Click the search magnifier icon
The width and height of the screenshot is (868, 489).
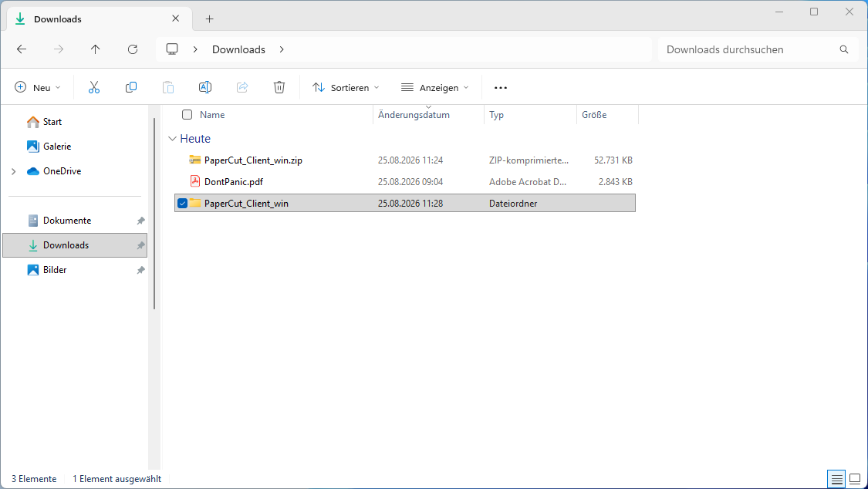click(x=843, y=49)
